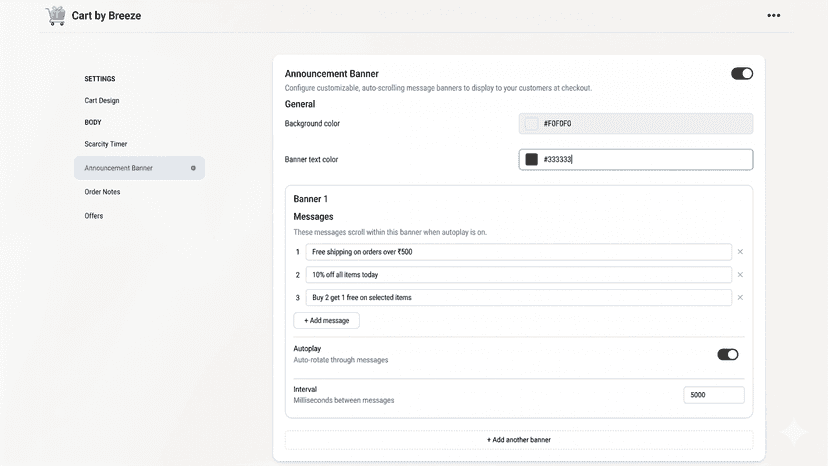The width and height of the screenshot is (828, 466).
Task: Click the 'Background color' label
Action: tap(312, 124)
